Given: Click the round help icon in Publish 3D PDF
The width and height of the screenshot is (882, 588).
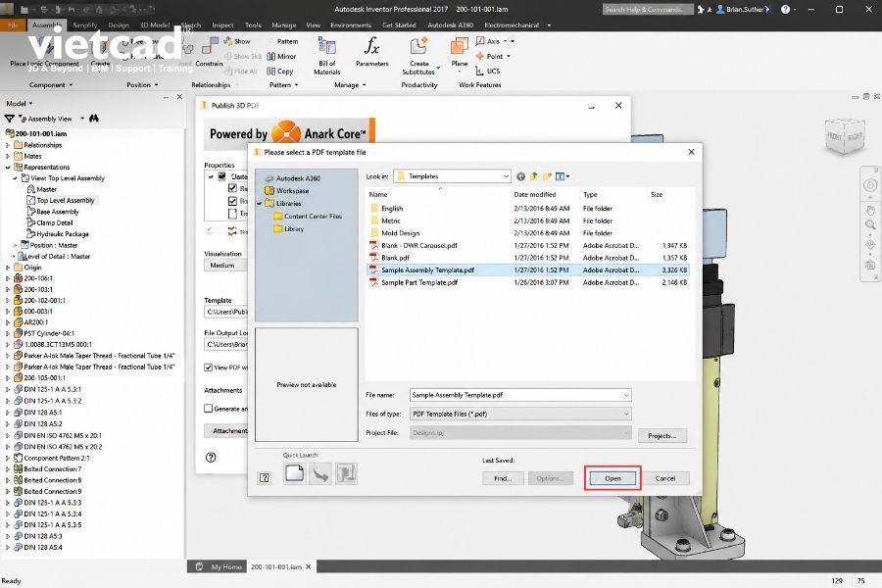Looking at the screenshot, I should pyautogui.click(x=211, y=458).
